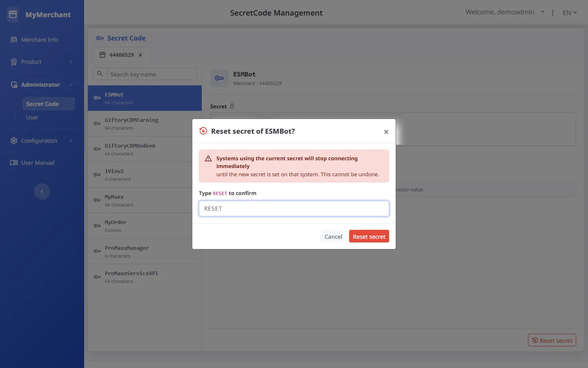Click the reset icon in dialog title
Viewport: 588px width, 368px height.
[x=203, y=131]
